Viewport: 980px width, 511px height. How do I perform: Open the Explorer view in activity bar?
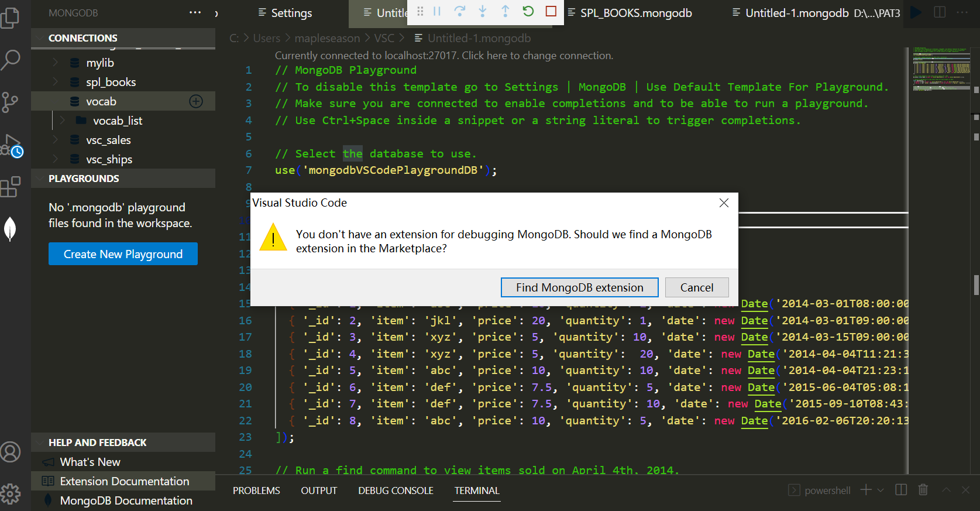[11, 18]
